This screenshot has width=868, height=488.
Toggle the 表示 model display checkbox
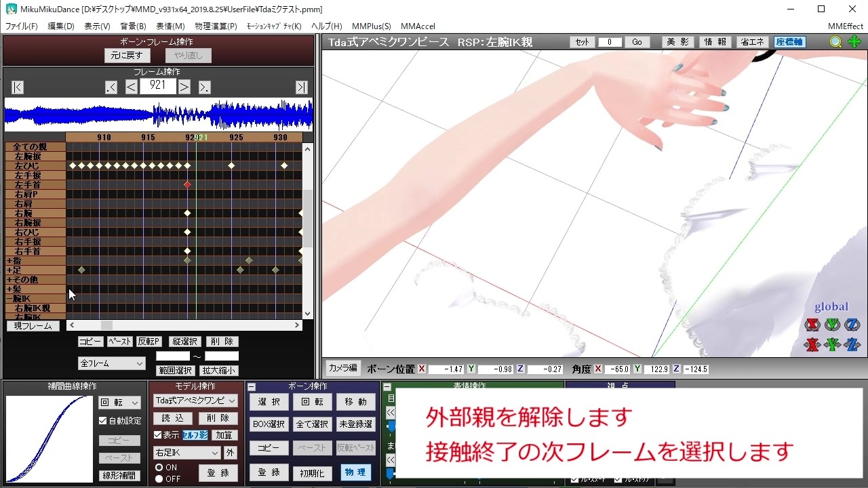click(x=158, y=435)
